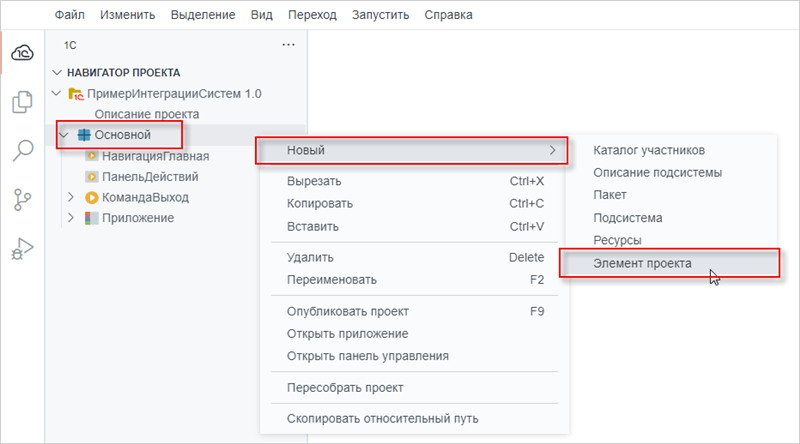Click the Приложение item icon
The image size is (800, 444).
(x=92, y=218)
